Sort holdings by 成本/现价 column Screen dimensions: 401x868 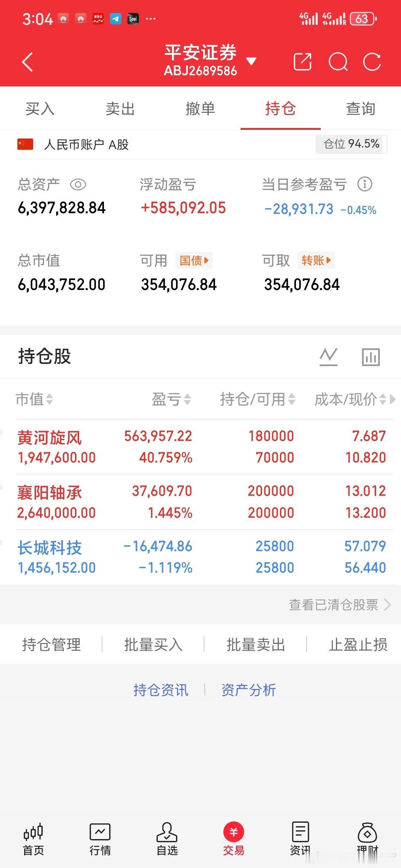click(x=351, y=400)
